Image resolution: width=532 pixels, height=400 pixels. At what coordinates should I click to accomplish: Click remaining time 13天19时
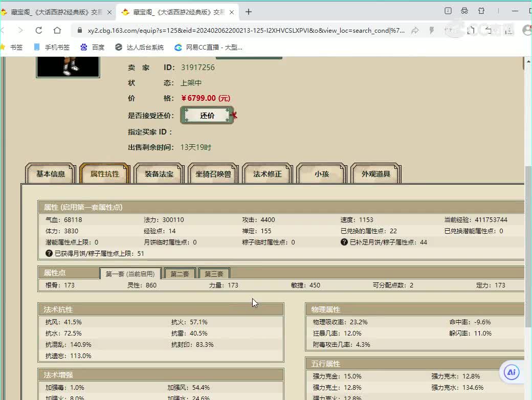(196, 147)
